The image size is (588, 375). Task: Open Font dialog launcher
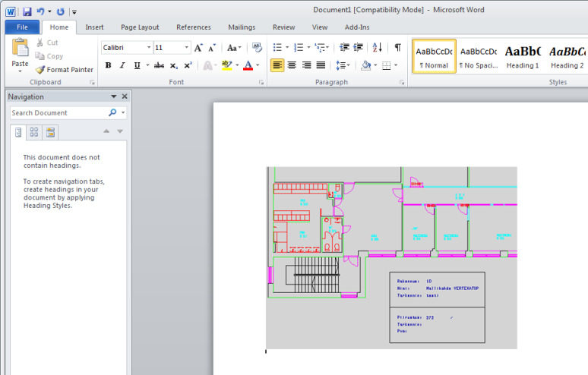coord(261,83)
